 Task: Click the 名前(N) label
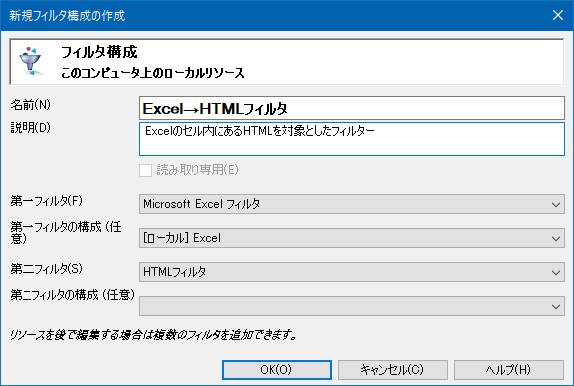[30, 105]
